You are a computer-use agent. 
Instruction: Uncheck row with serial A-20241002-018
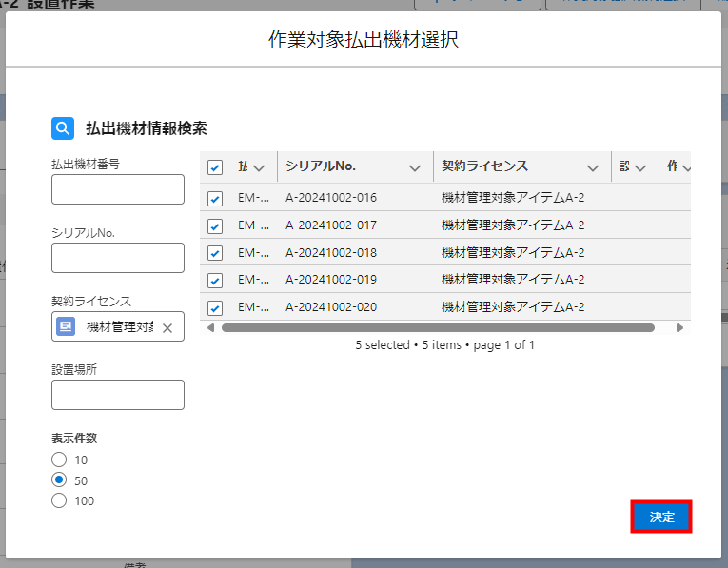215,253
